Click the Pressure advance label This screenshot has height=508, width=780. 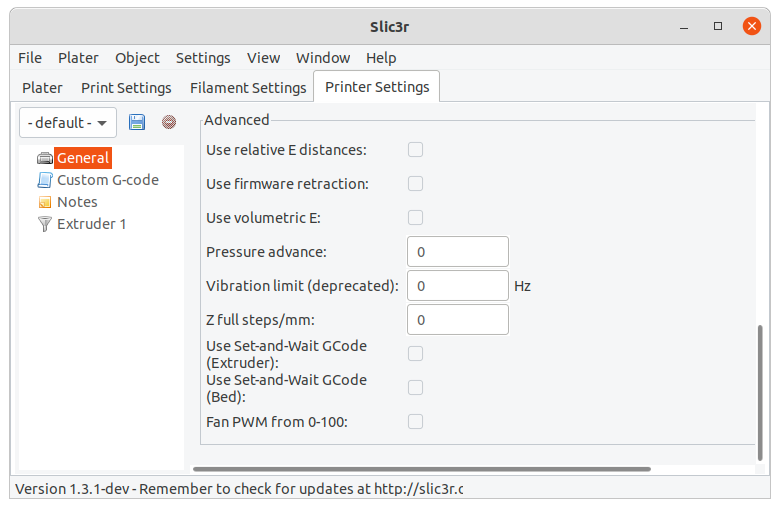pos(266,252)
